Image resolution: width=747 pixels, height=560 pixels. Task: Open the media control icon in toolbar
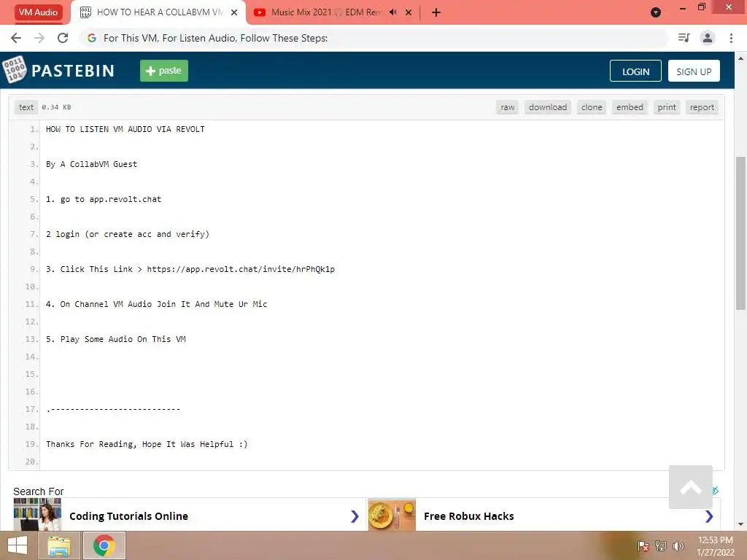pyautogui.click(x=684, y=38)
